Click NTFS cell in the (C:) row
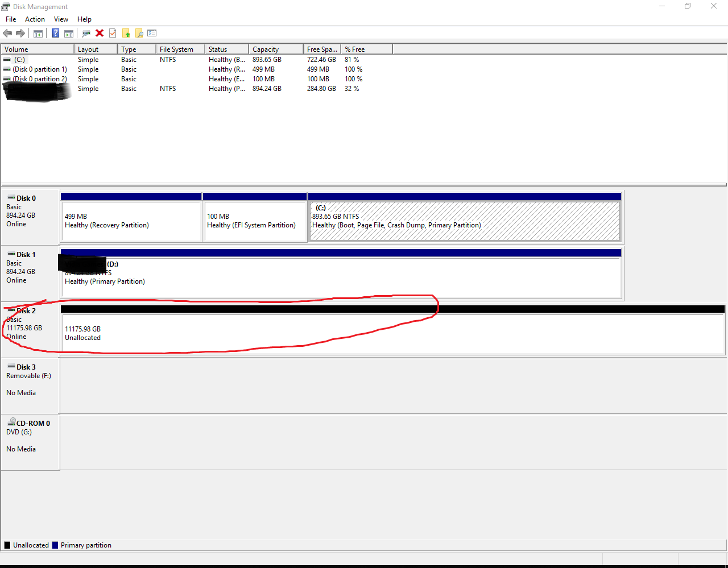The height and width of the screenshot is (568, 728). pos(168,60)
